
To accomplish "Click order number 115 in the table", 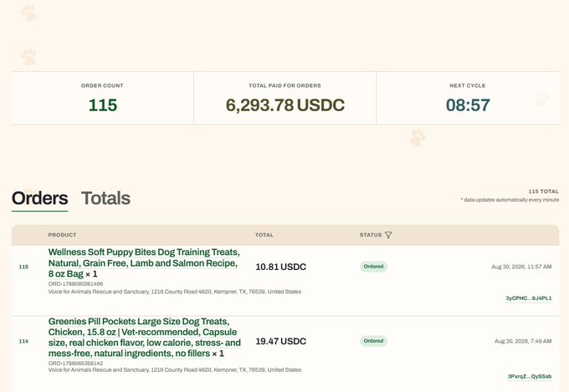I will (x=23, y=267).
